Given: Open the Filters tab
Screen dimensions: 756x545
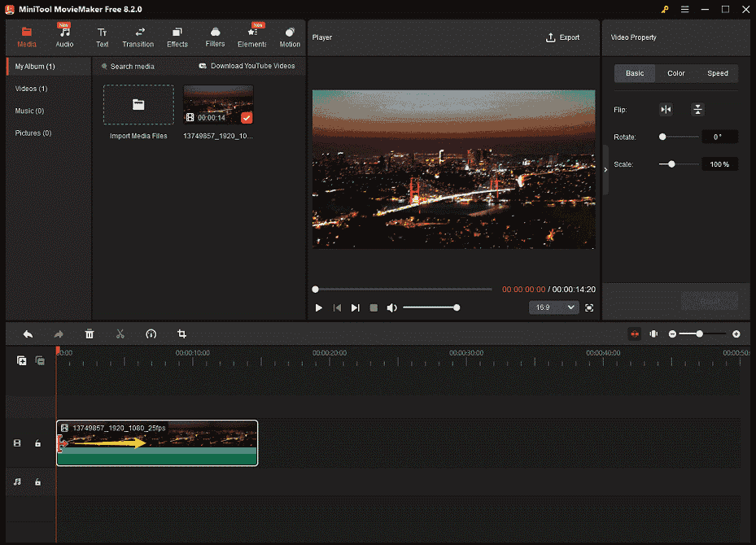Looking at the screenshot, I should click(215, 37).
